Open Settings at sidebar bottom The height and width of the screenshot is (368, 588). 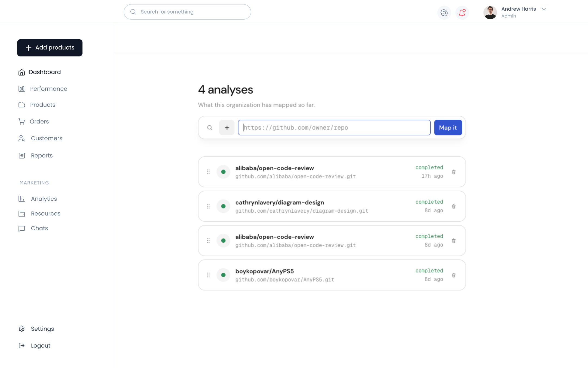[x=36, y=329]
